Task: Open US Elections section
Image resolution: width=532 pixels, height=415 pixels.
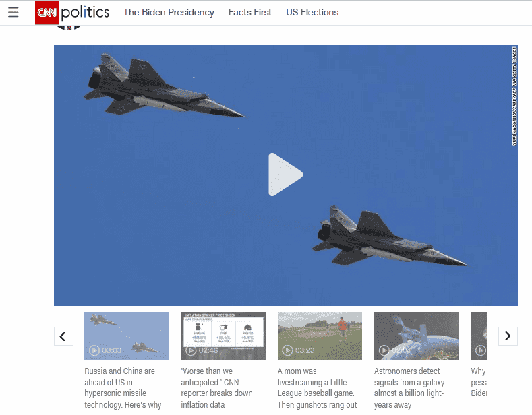Action: pyautogui.click(x=312, y=13)
